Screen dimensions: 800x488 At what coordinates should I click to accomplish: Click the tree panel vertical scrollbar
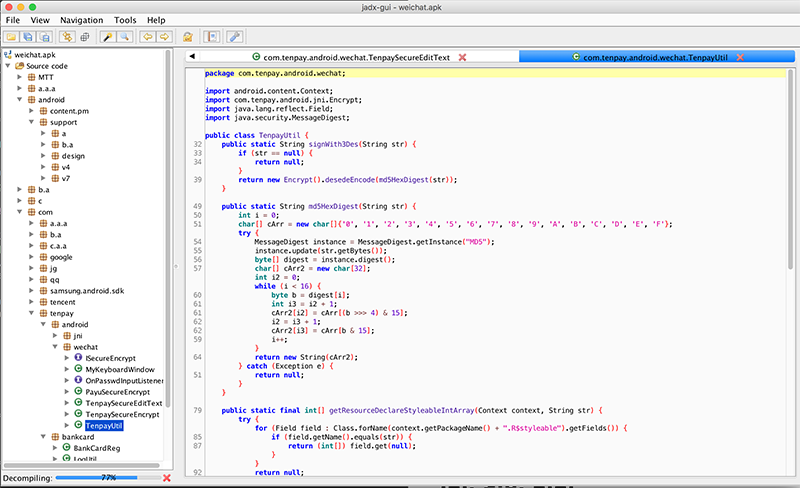[167, 229]
